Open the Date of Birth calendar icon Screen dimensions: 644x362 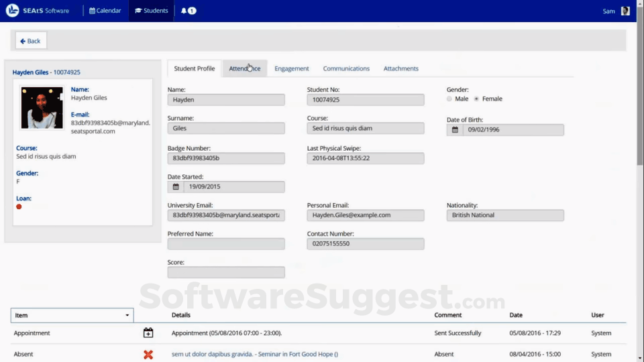(x=455, y=129)
